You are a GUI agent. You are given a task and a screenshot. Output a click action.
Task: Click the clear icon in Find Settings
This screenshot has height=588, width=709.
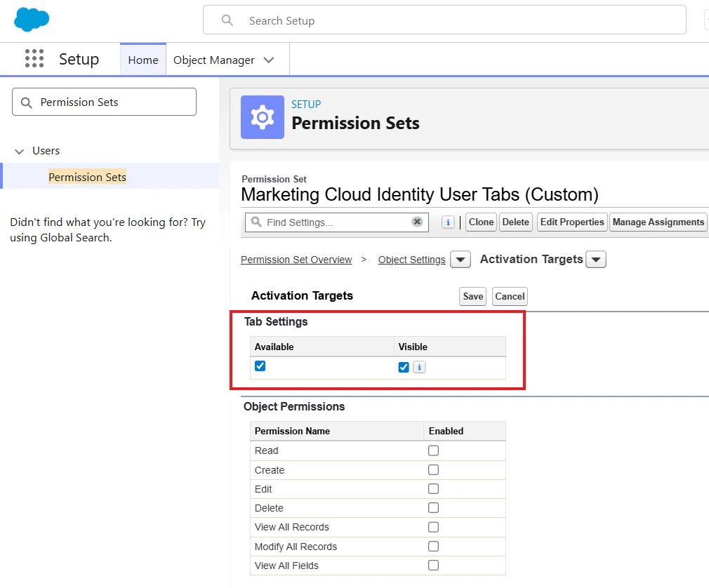pos(417,222)
